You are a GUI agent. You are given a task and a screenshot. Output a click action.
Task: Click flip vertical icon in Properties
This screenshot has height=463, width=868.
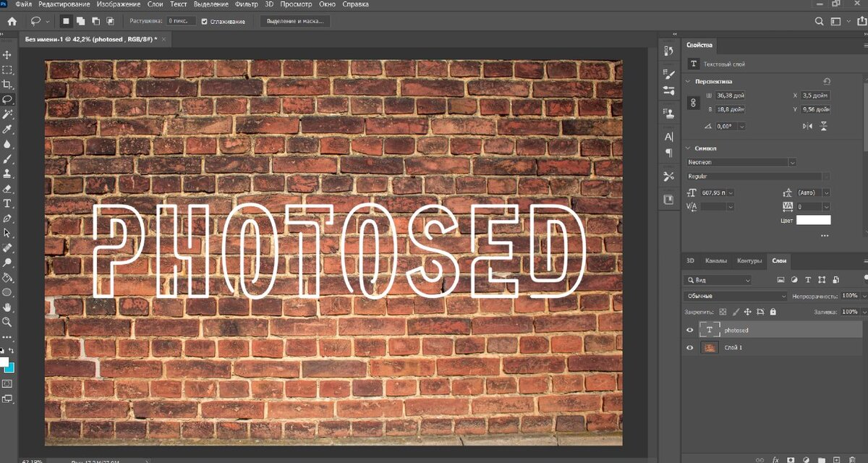pyautogui.click(x=823, y=126)
